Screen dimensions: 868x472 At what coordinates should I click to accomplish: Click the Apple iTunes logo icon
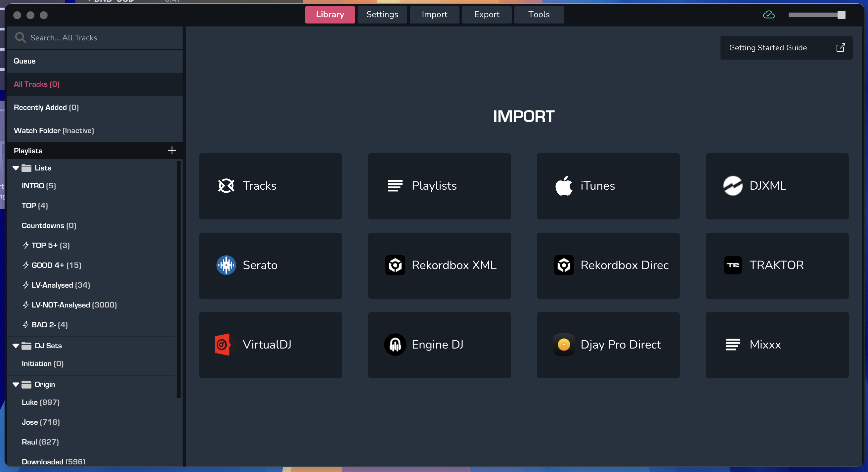click(x=564, y=186)
